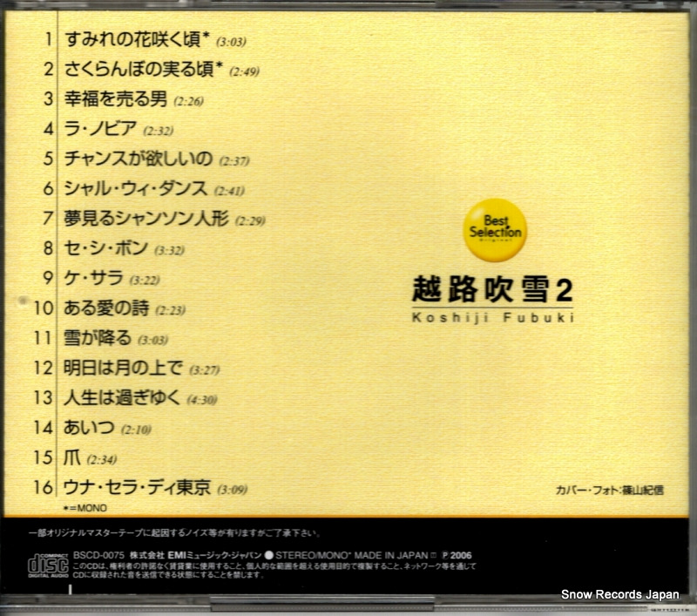Viewport: 697px width, 616px height.
Task: Click track 10 title ある愛の詩
Action: pos(106,308)
